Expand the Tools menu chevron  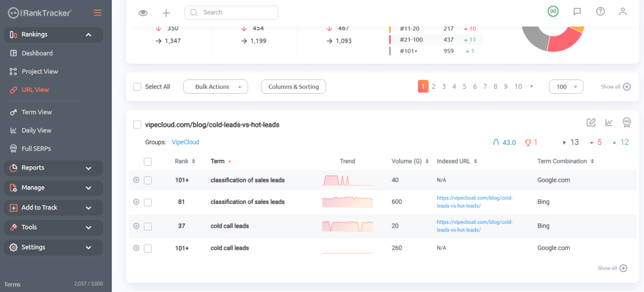click(x=88, y=228)
